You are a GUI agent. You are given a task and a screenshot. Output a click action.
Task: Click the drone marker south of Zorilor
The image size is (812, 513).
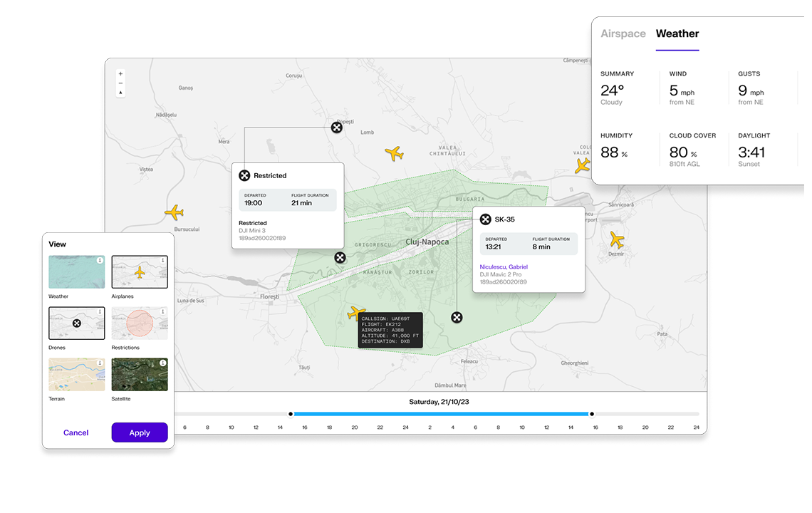457,318
